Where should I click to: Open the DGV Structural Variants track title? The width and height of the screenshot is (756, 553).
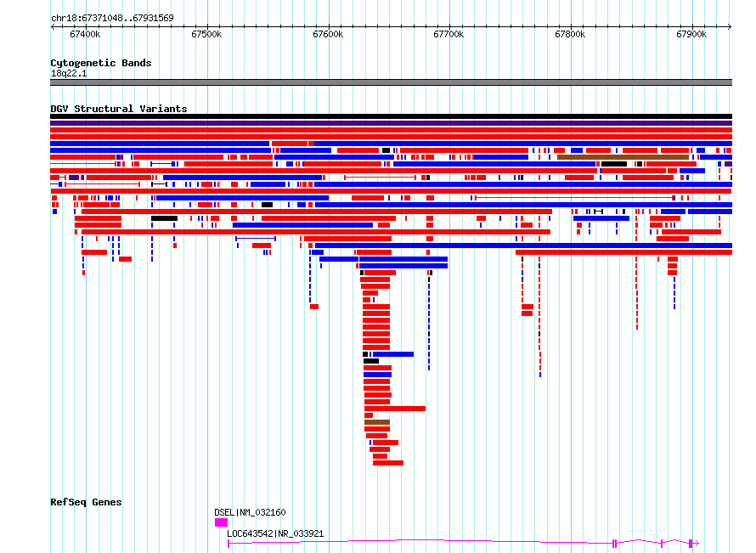(119, 109)
